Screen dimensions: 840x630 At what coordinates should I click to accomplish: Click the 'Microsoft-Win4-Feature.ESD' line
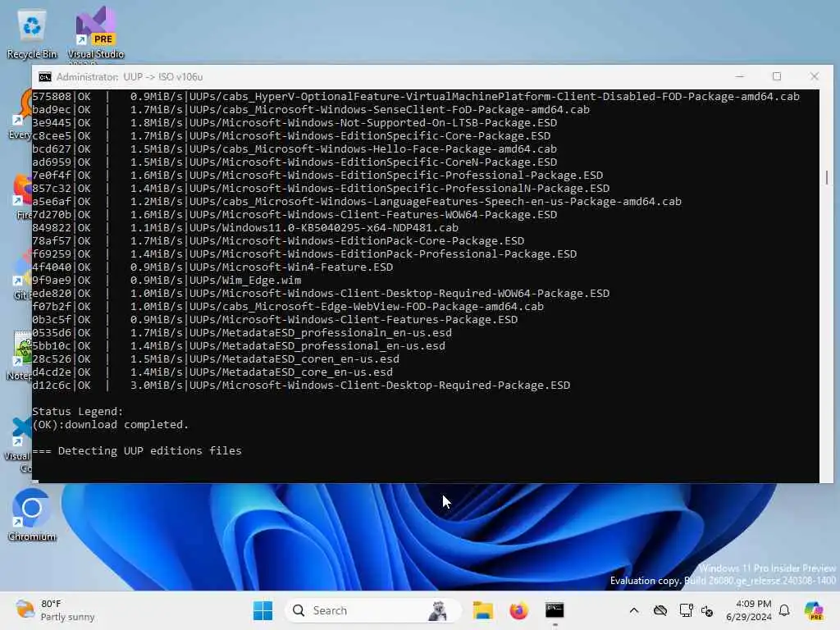click(212, 267)
